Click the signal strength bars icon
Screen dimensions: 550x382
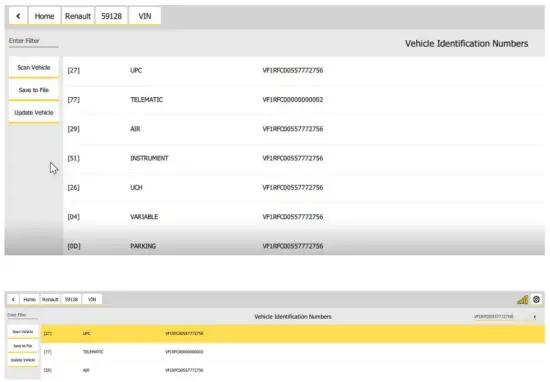[523, 300]
